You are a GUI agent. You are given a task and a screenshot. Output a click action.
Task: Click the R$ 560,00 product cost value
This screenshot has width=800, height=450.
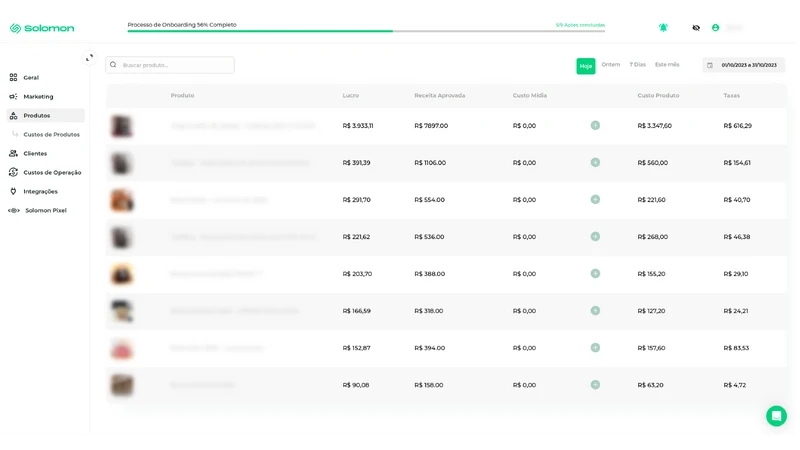pyautogui.click(x=653, y=163)
